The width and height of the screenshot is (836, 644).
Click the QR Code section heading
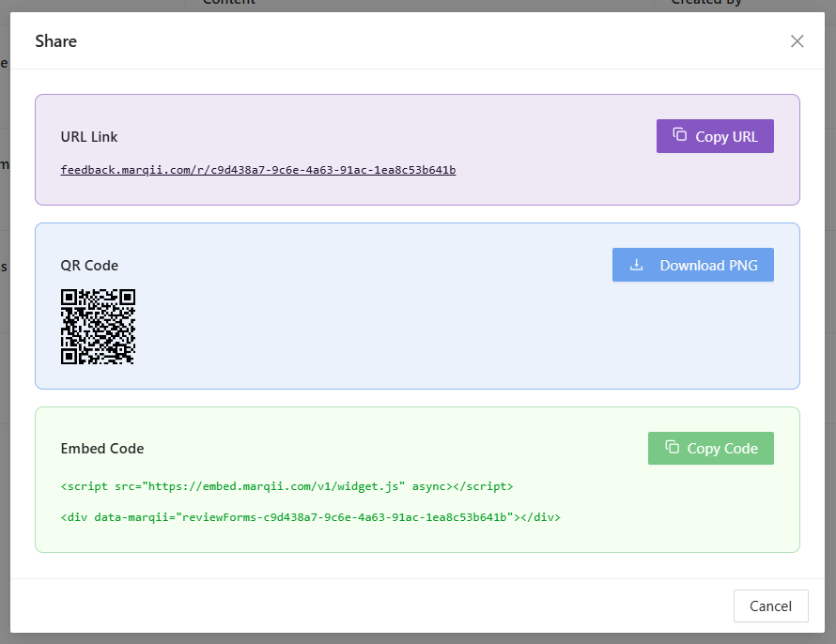coord(89,266)
